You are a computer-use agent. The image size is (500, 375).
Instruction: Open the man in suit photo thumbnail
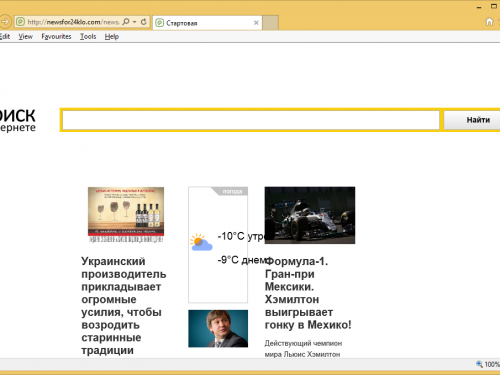click(218, 329)
